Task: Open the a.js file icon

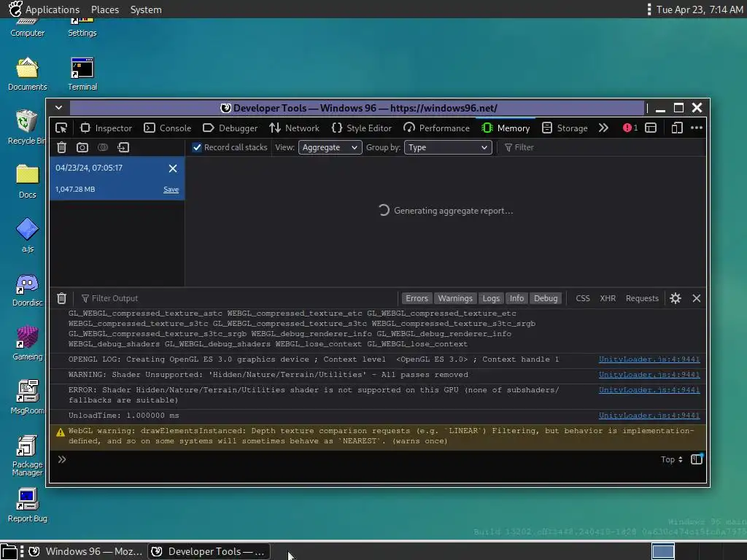Action: click(27, 236)
